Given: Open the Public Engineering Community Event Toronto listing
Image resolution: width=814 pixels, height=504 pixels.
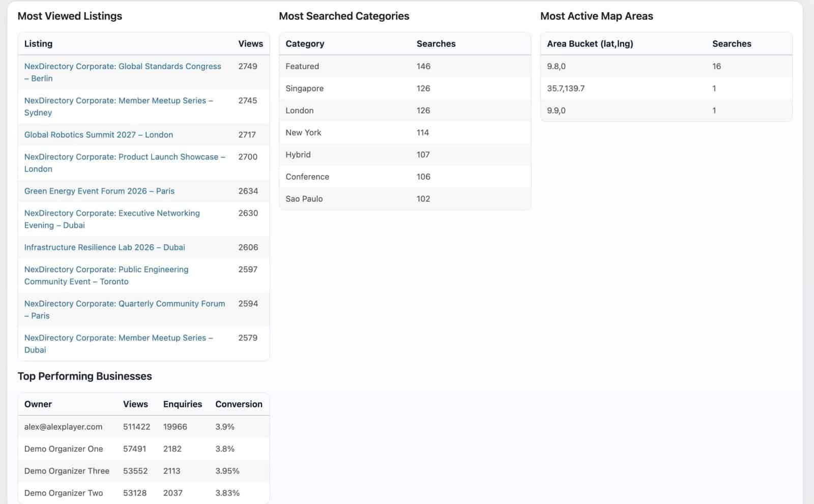Looking at the screenshot, I should coord(106,270).
